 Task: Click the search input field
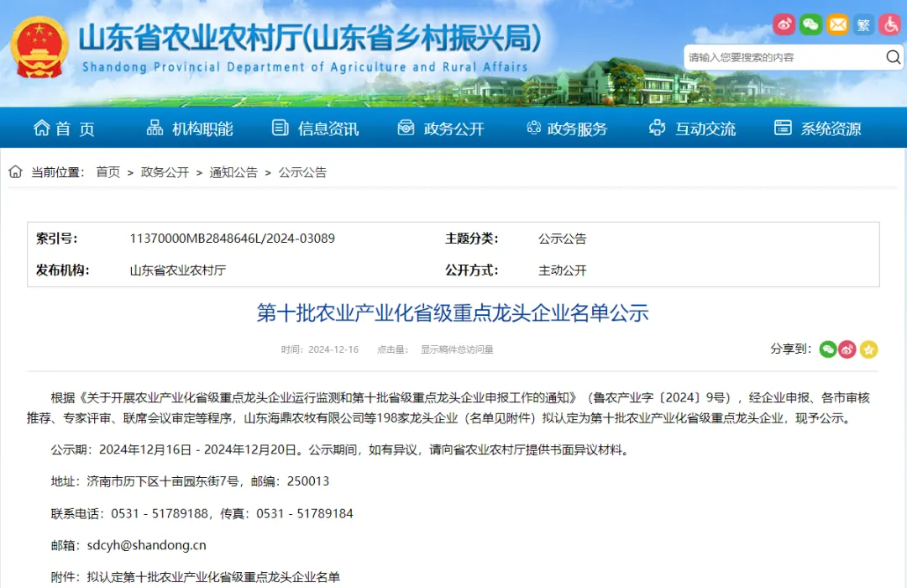pyautogui.click(x=784, y=57)
